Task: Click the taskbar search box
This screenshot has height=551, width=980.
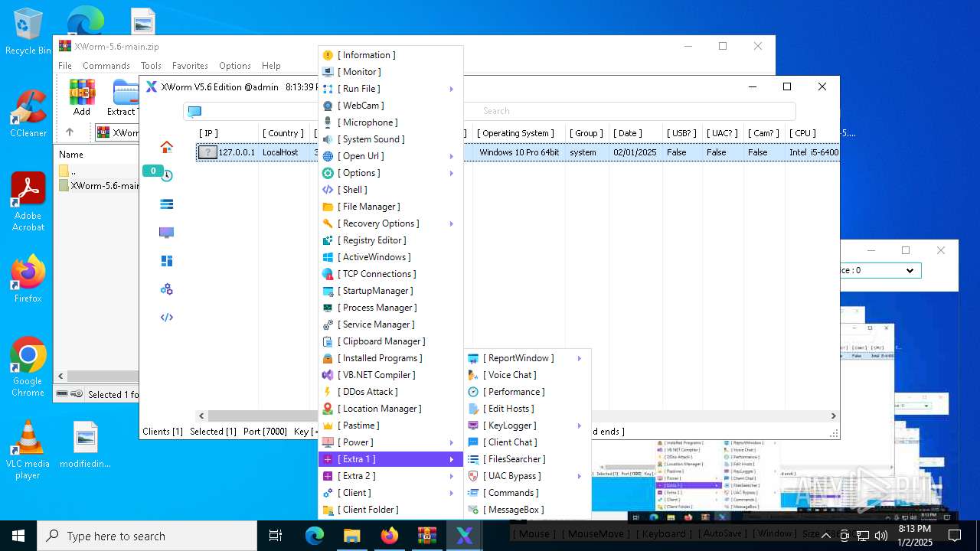Action: pyautogui.click(x=147, y=536)
